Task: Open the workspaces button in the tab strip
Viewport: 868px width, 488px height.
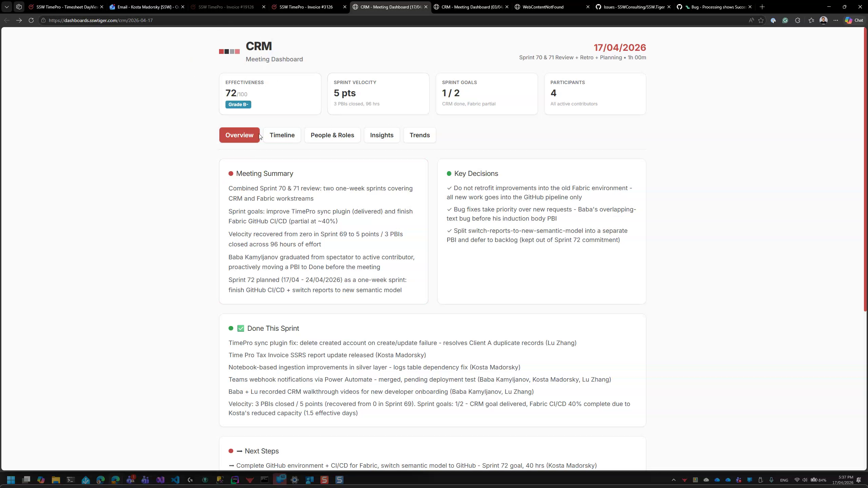Action: [x=19, y=7]
